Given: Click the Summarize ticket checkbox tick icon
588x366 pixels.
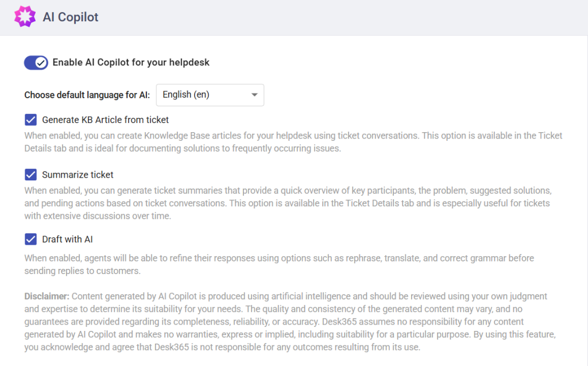Looking at the screenshot, I should pyautogui.click(x=30, y=174).
